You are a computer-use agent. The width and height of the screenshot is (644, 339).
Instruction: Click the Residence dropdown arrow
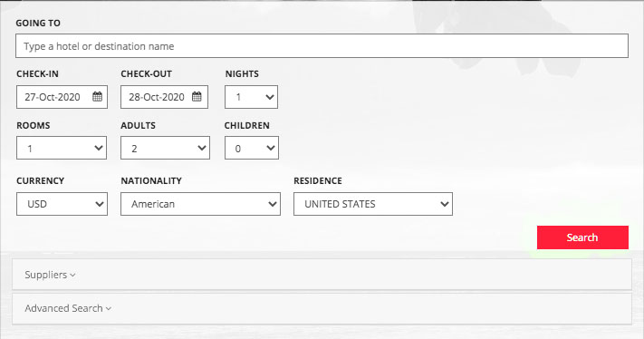pyautogui.click(x=444, y=204)
